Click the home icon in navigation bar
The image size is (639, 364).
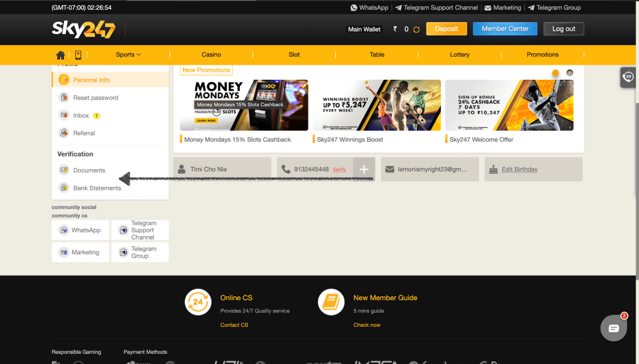60,55
